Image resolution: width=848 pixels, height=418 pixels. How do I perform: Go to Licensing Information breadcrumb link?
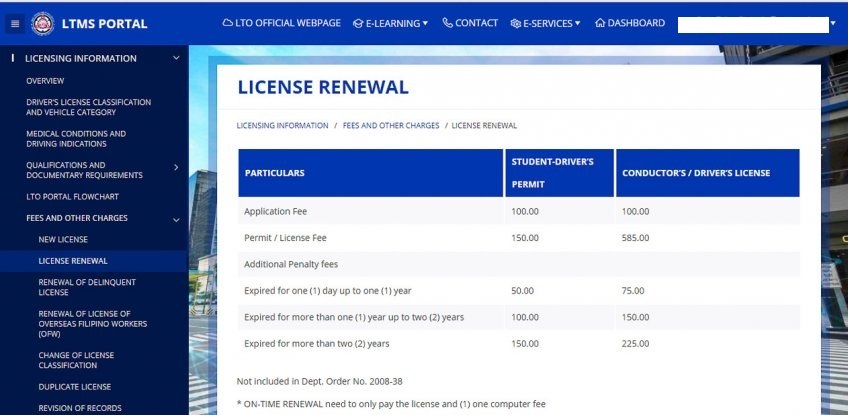pyautogui.click(x=282, y=125)
